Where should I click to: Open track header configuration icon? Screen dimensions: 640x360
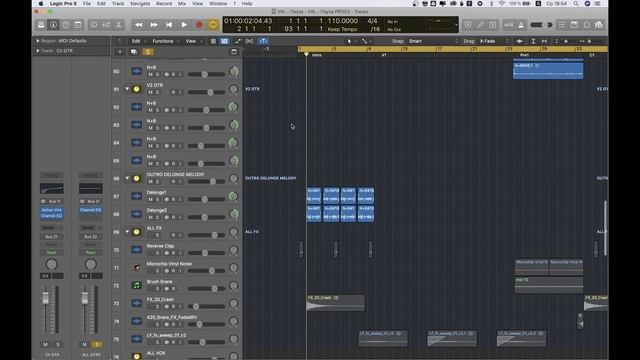(x=234, y=52)
